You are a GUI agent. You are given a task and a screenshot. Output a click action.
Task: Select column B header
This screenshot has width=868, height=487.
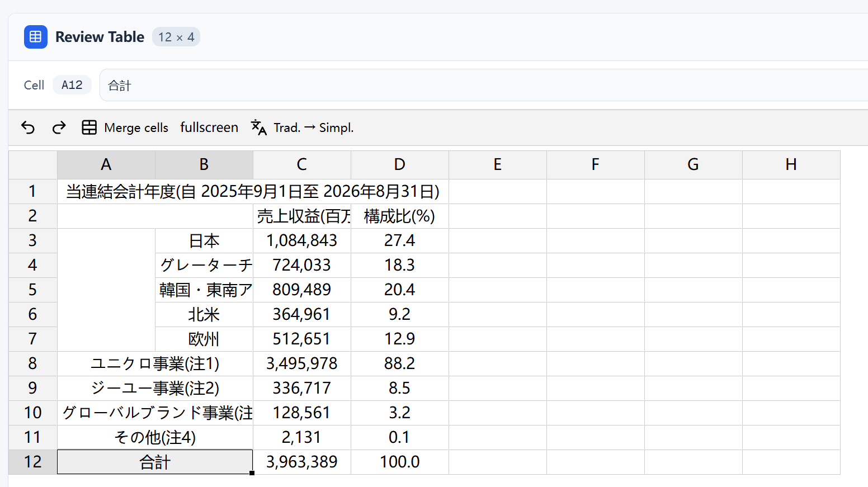204,164
